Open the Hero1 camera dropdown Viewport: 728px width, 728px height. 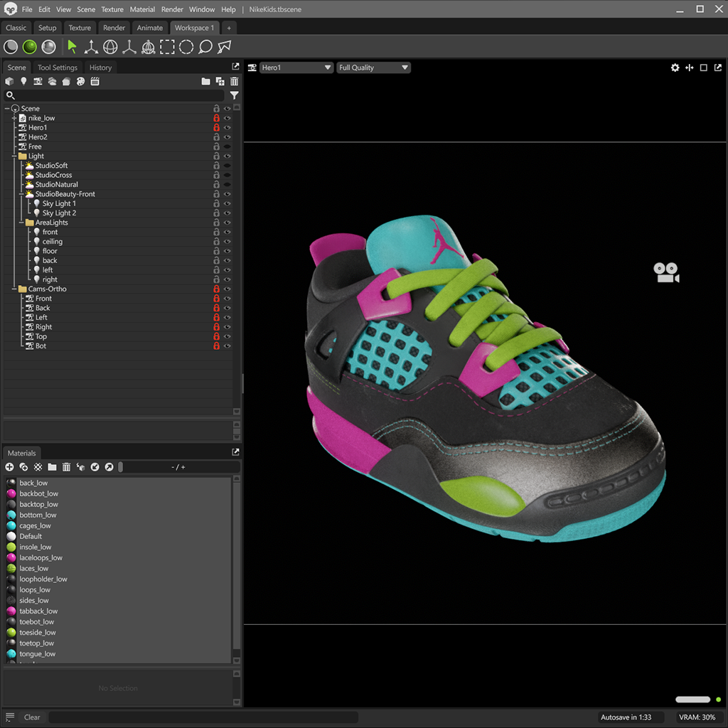296,68
